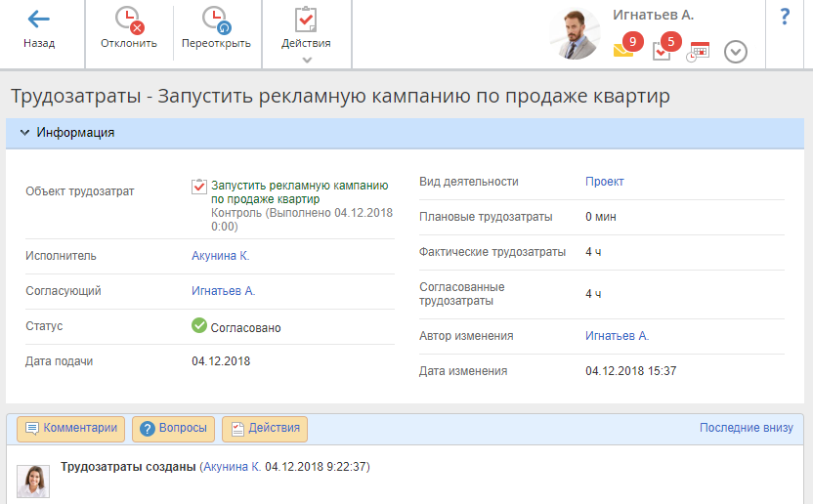Click the help question mark icon
The image size is (813, 504).
(x=784, y=18)
